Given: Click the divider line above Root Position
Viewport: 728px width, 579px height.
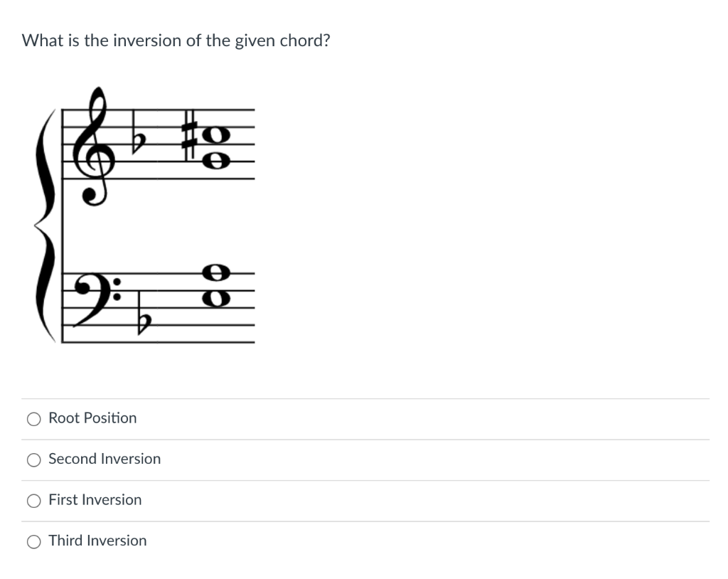Looking at the screenshot, I should coord(364,398).
